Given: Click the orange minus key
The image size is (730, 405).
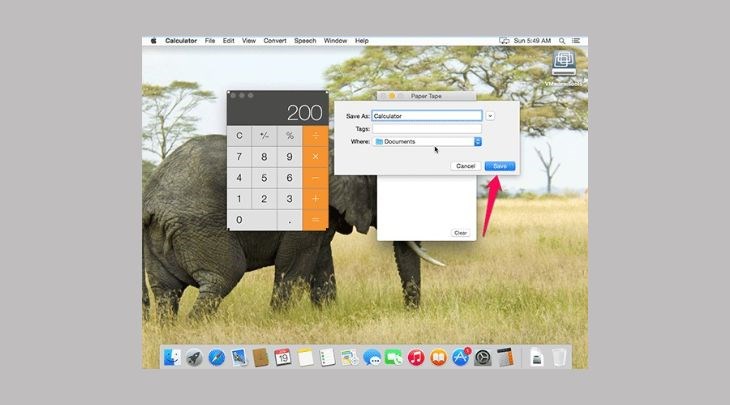Looking at the screenshot, I should (315, 178).
